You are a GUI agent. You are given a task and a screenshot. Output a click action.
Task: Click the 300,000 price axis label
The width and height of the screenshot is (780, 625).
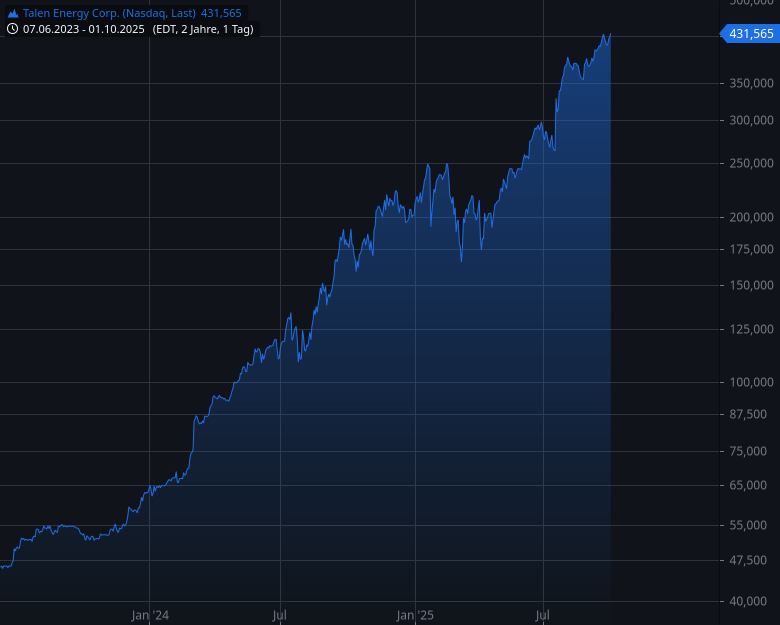[750, 120]
